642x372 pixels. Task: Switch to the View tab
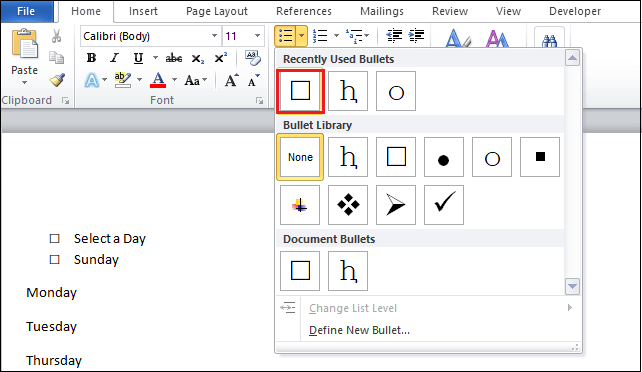click(508, 11)
